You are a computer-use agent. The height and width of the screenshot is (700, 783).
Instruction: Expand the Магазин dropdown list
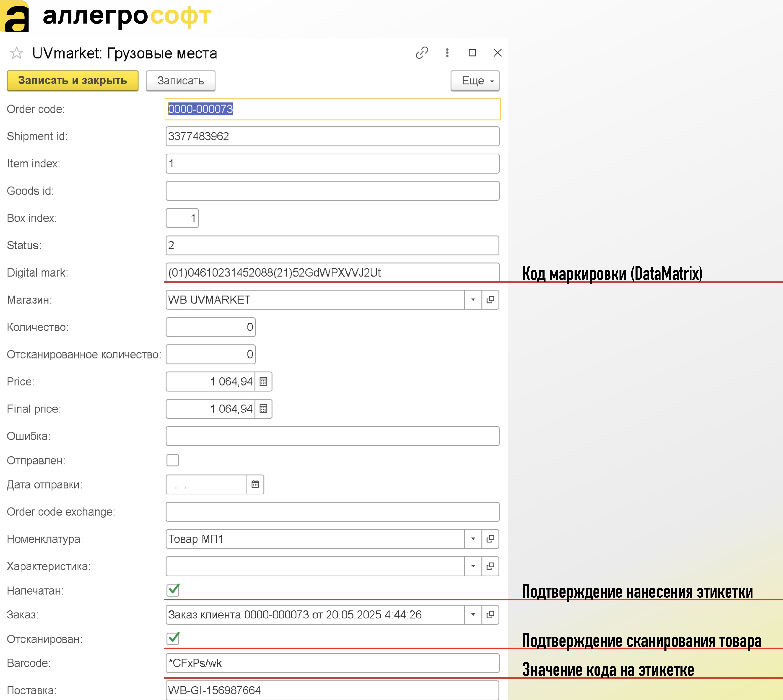[x=473, y=300]
